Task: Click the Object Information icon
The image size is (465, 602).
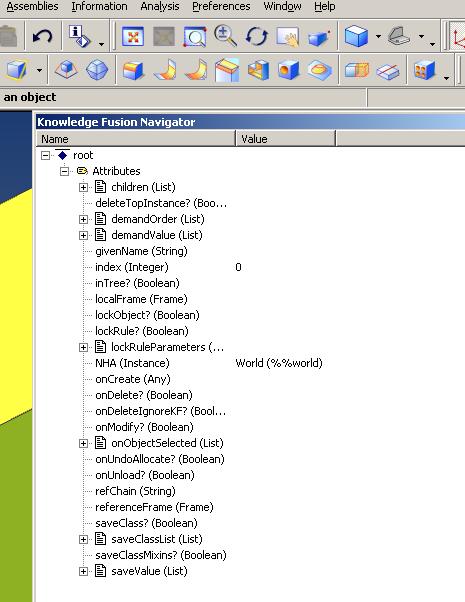Action: (x=79, y=36)
